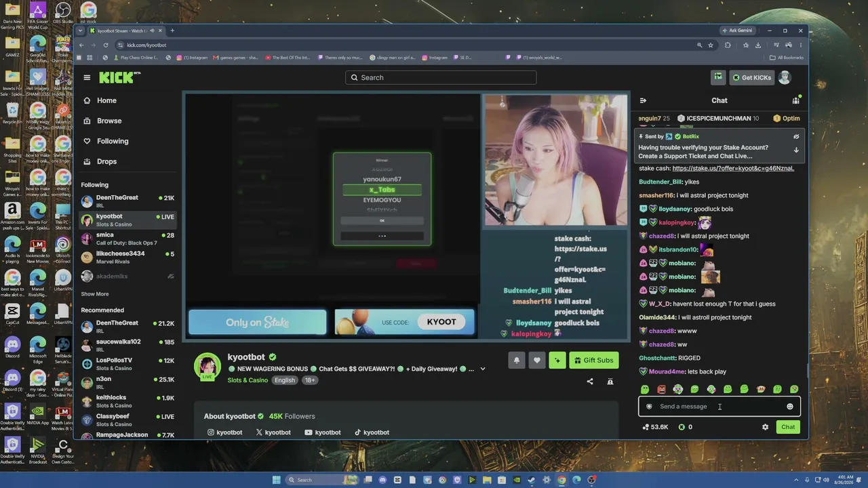Open the emoji picker in chat input
This screenshot has height=488, width=868.
[790, 407]
